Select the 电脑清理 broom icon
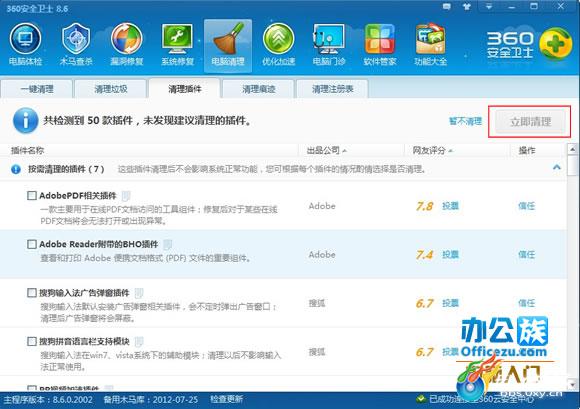Viewport: 580px width, 409px height. pyautogui.click(x=228, y=45)
